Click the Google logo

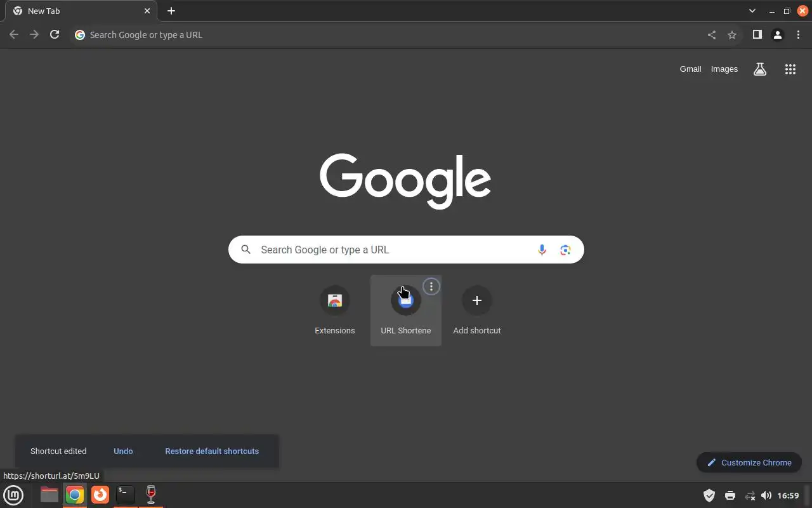(405, 181)
